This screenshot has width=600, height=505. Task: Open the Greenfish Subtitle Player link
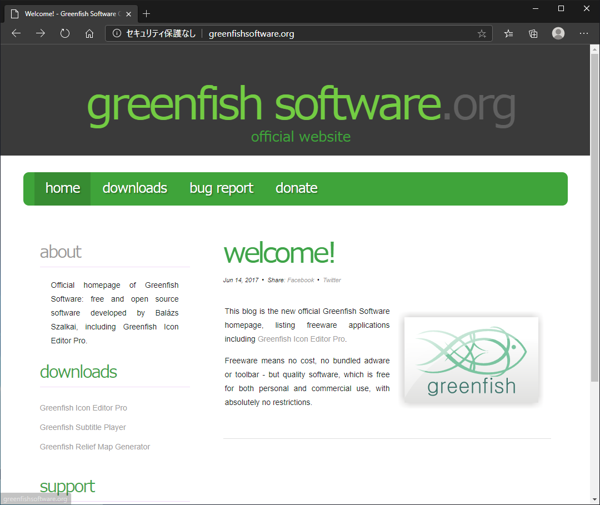[83, 427]
